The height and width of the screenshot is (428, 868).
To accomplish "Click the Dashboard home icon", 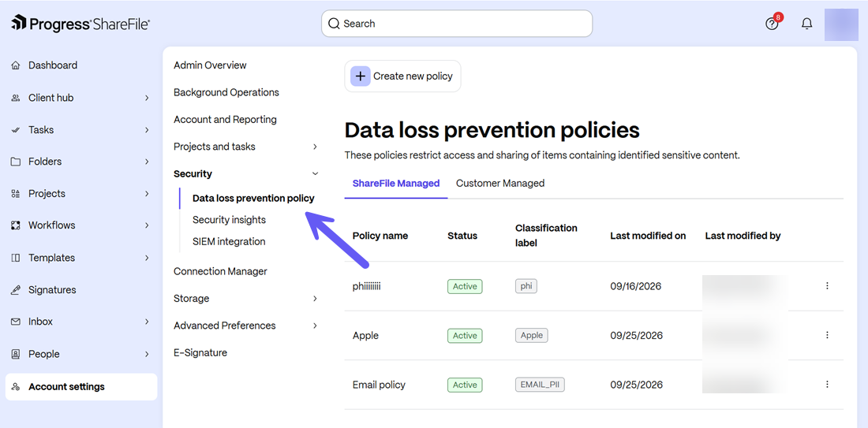I will pos(16,65).
